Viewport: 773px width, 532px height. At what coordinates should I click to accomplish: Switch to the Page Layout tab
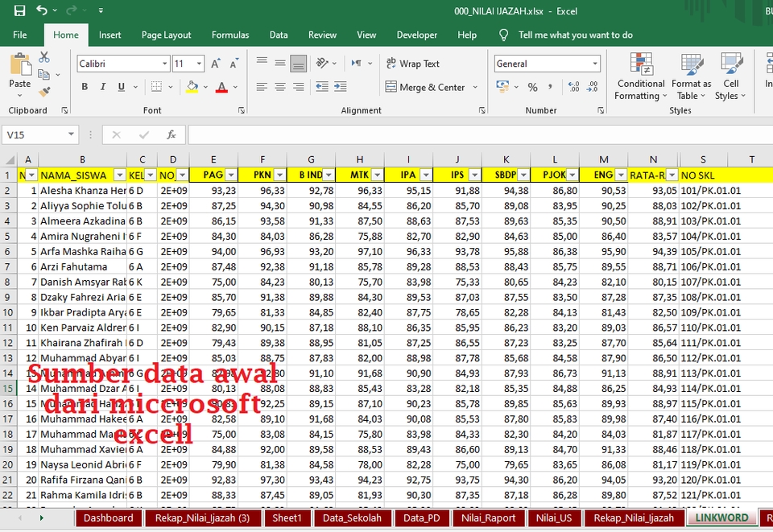coord(166,35)
